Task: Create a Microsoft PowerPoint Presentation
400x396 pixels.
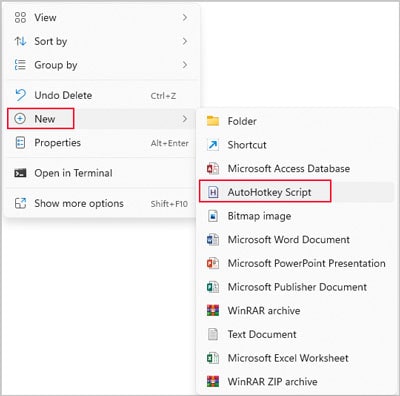Action: [x=296, y=263]
